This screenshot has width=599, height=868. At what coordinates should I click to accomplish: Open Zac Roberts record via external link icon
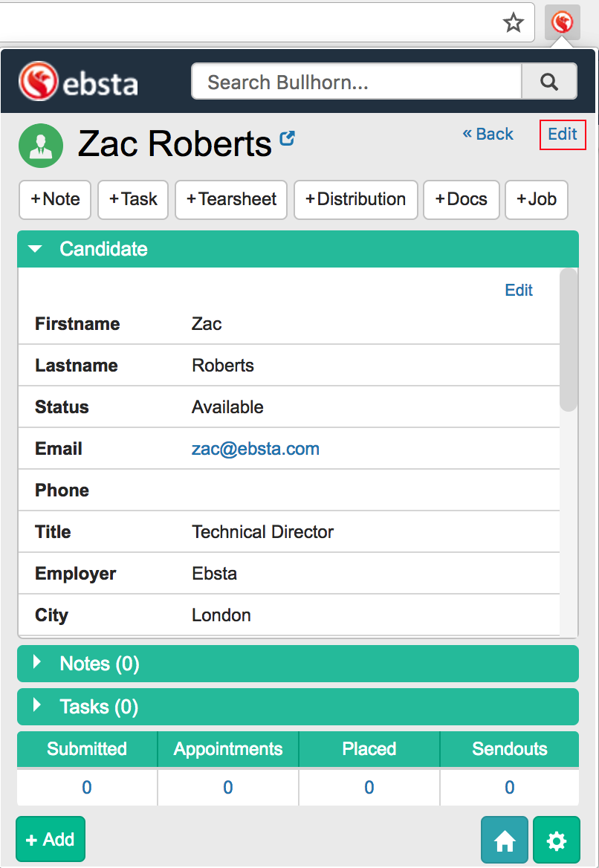287,138
